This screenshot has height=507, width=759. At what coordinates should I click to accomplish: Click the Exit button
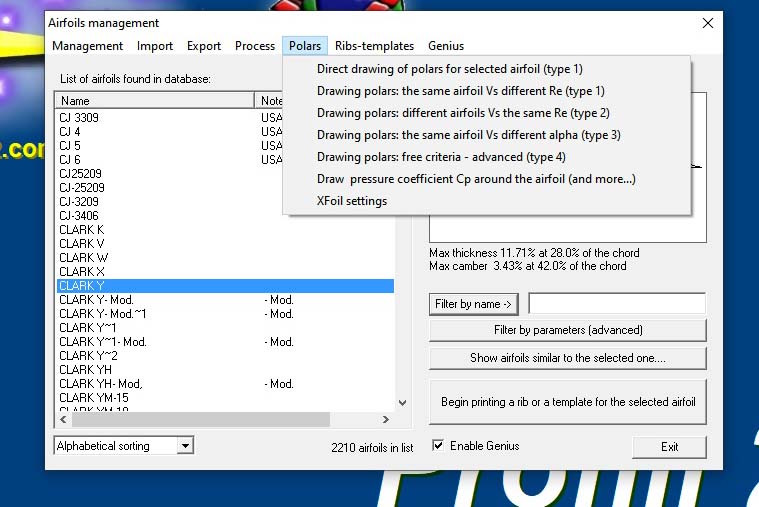click(669, 447)
